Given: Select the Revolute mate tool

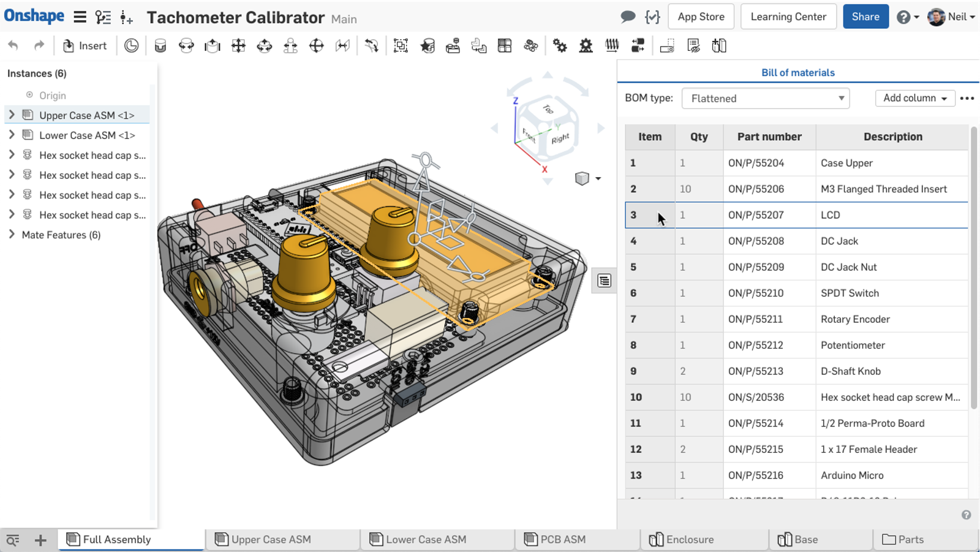Looking at the screenshot, I should pos(186,46).
